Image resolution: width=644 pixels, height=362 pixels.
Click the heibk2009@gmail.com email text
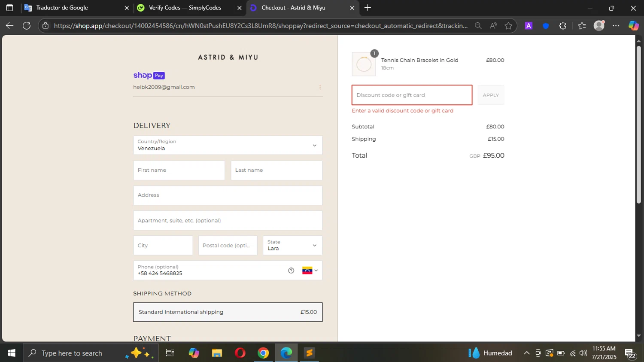pos(164,87)
